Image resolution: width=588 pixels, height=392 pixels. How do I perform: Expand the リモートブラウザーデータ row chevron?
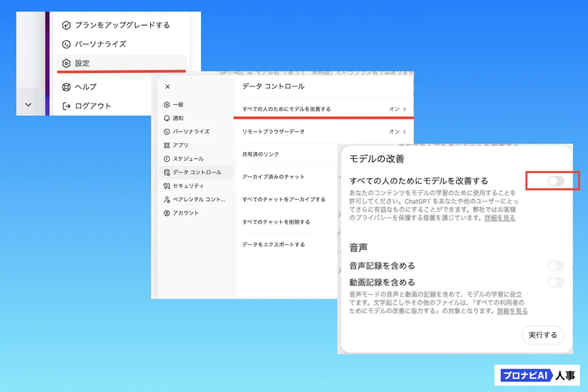coord(405,132)
